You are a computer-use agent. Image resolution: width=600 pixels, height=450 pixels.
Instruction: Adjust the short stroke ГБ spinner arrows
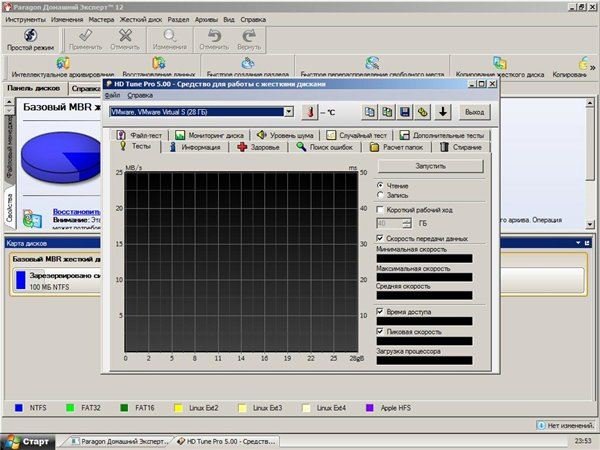pos(407,223)
